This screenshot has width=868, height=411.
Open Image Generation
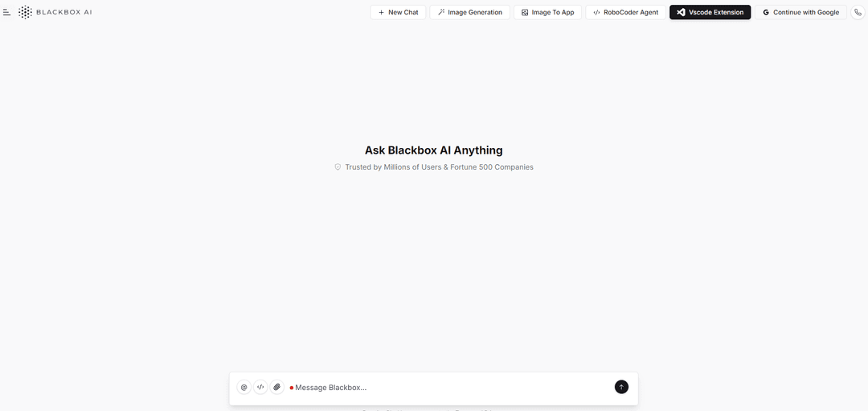pyautogui.click(x=469, y=12)
